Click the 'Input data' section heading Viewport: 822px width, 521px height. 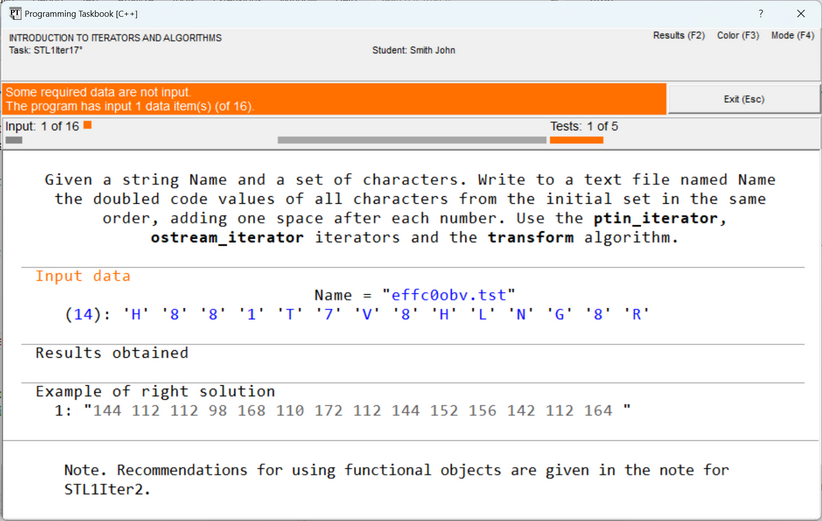[83, 276]
